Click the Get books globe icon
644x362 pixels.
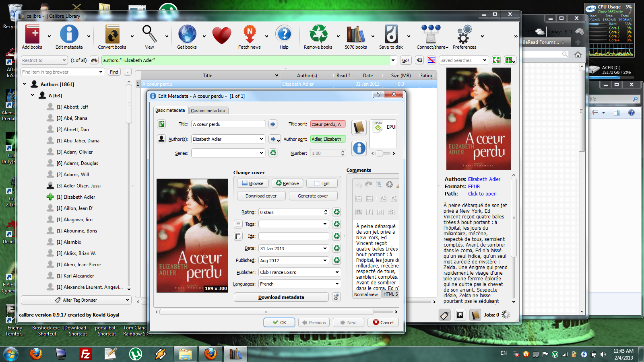click(x=187, y=35)
